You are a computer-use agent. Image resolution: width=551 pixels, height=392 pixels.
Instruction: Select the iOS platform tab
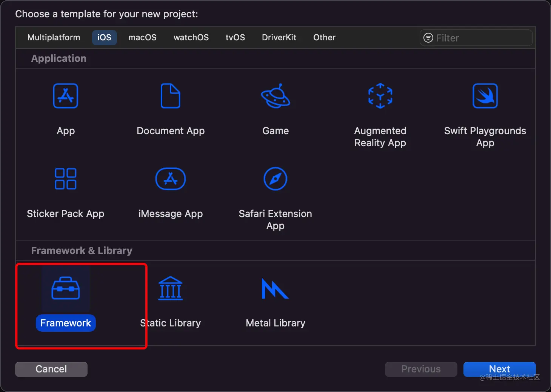(x=105, y=37)
